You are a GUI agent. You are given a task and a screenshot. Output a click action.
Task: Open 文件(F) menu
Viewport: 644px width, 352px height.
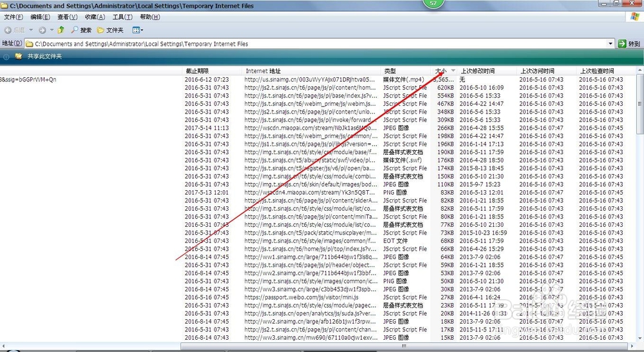13,17
